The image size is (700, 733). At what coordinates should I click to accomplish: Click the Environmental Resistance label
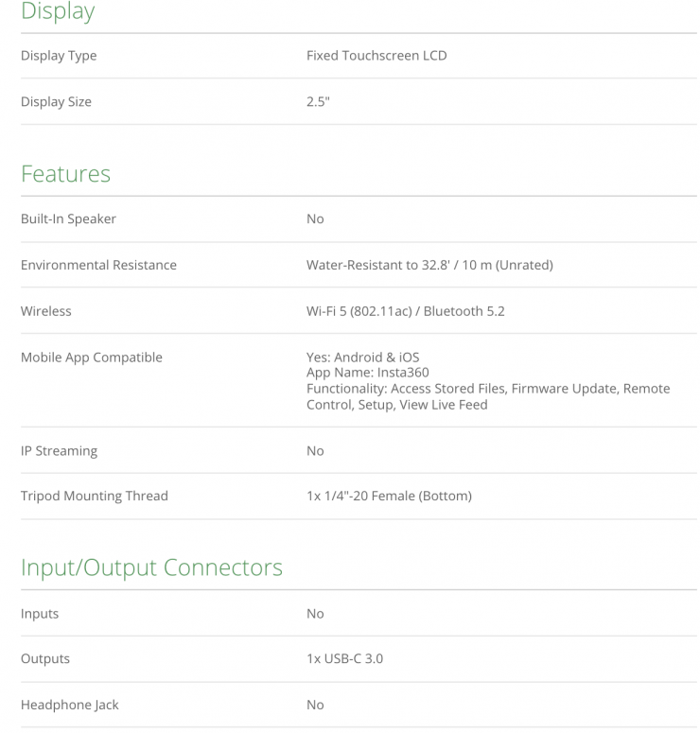click(98, 266)
